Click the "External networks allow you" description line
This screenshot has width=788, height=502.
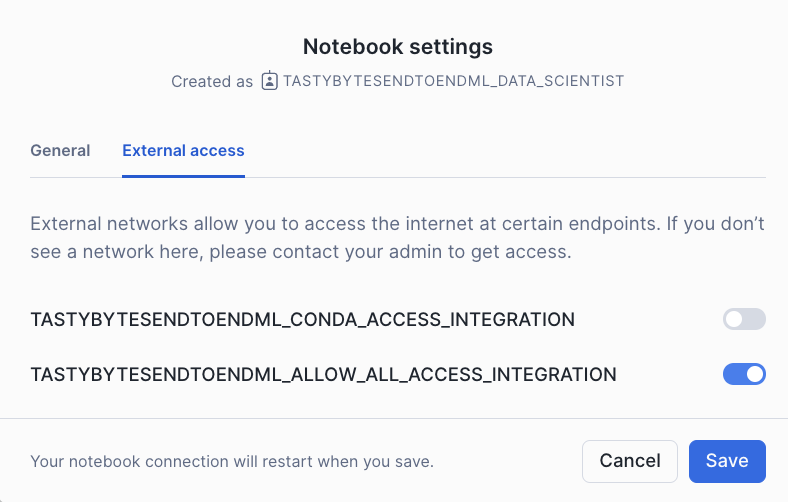(397, 223)
